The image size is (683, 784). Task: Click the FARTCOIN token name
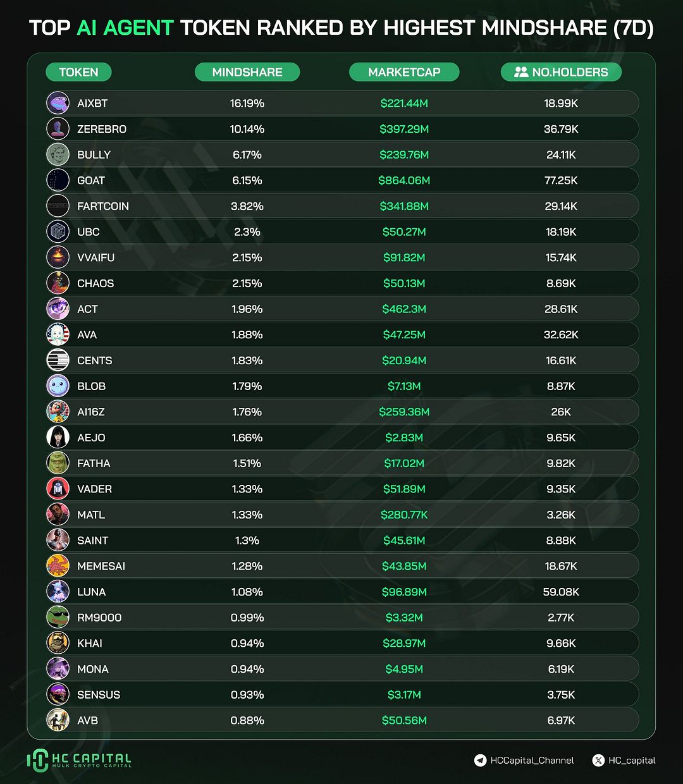tap(103, 206)
